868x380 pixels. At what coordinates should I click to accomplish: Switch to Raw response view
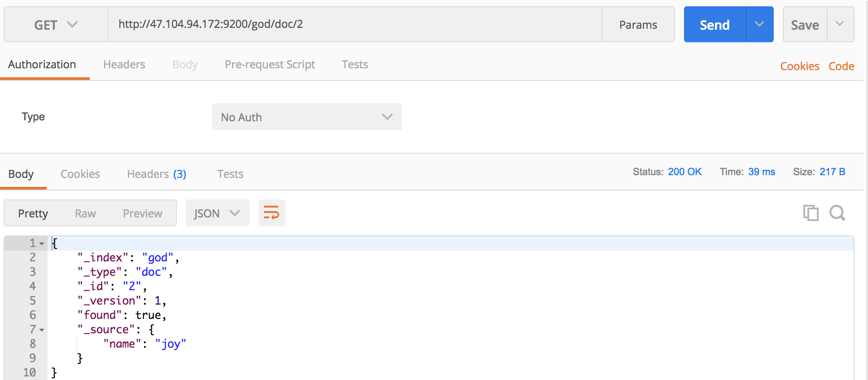pos(85,213)
